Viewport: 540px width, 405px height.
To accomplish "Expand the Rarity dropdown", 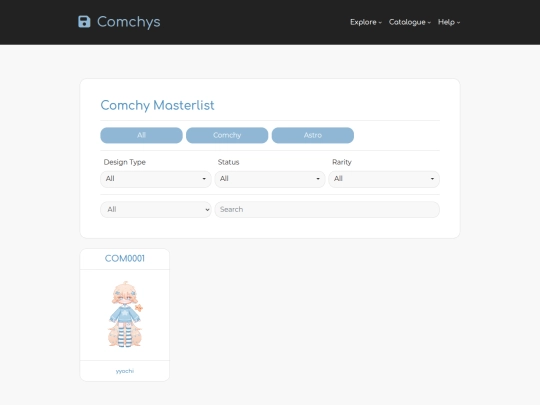I will pos(384,179).
